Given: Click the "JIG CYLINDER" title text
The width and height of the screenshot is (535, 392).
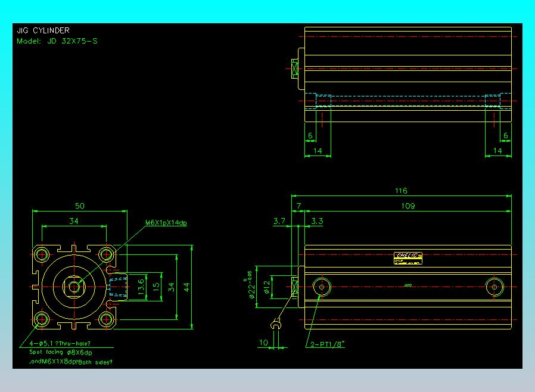Looking at the screenshot, I should 43,30.
